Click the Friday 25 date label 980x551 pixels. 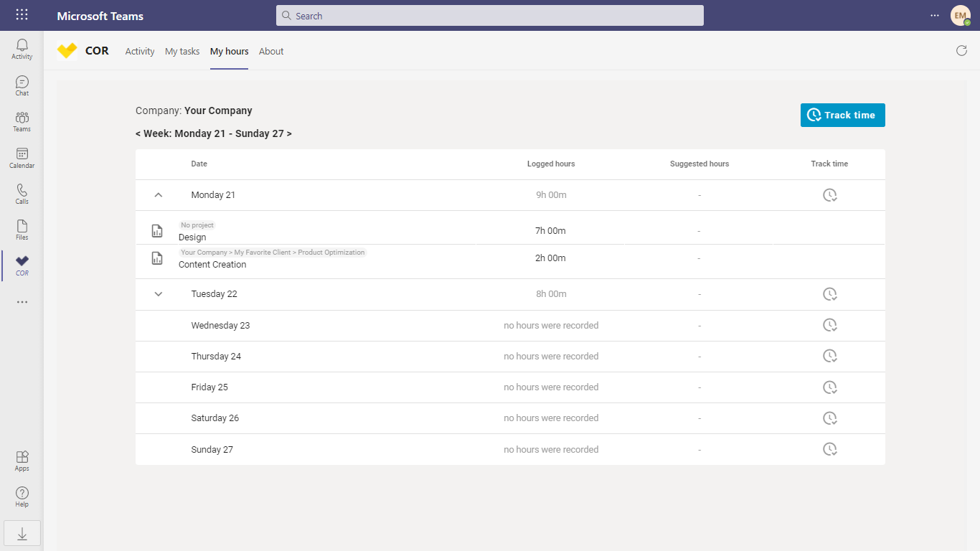pyautogui.click(x=209, y=387)
